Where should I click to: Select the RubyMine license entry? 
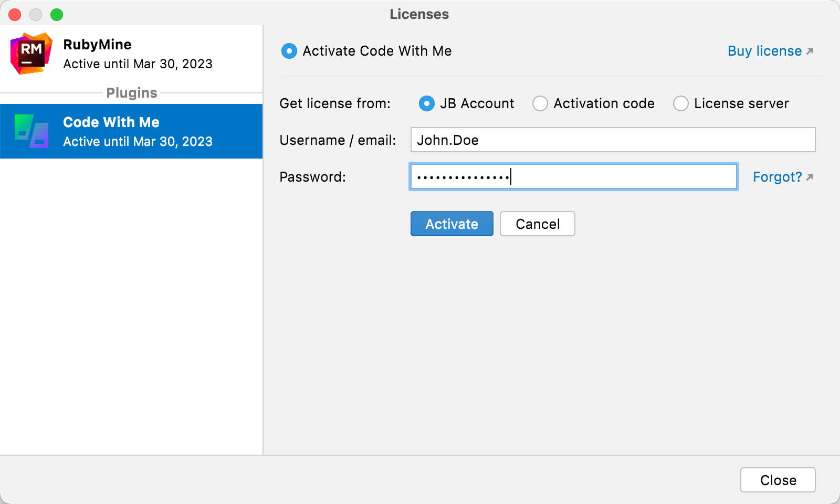pos(131,52)
